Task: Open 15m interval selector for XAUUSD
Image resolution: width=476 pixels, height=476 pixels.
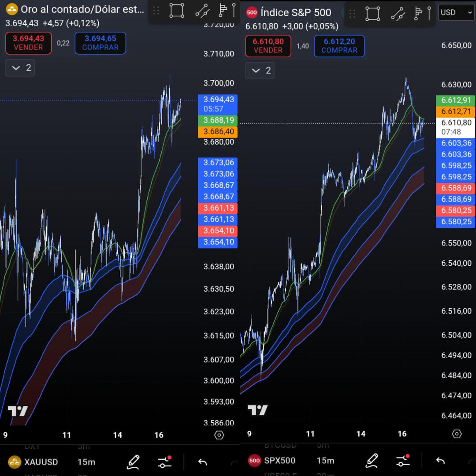Action: pyautogui.click(x=86, y=462)
